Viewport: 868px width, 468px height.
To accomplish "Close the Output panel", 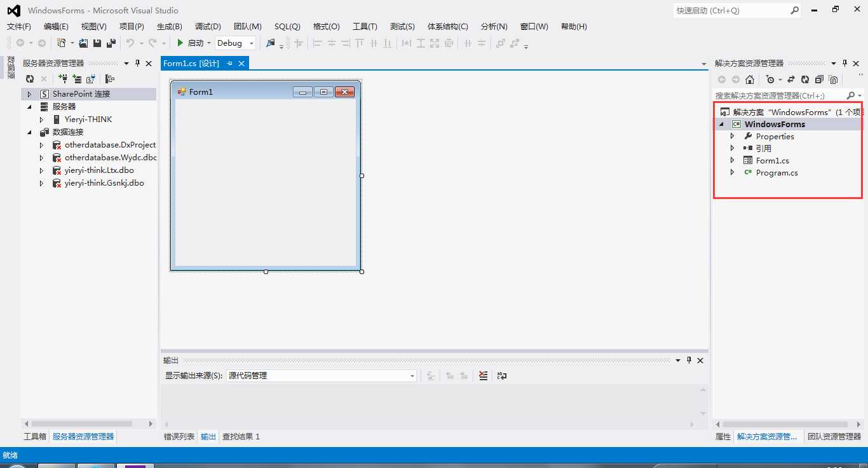I will point(700,361).
